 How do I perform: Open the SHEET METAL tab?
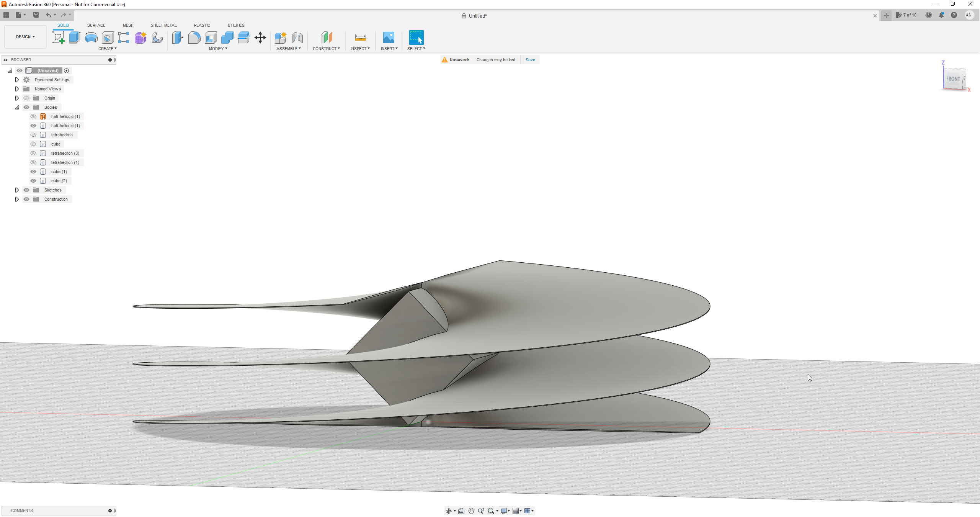pyautogui.click(x=163, y=25)
